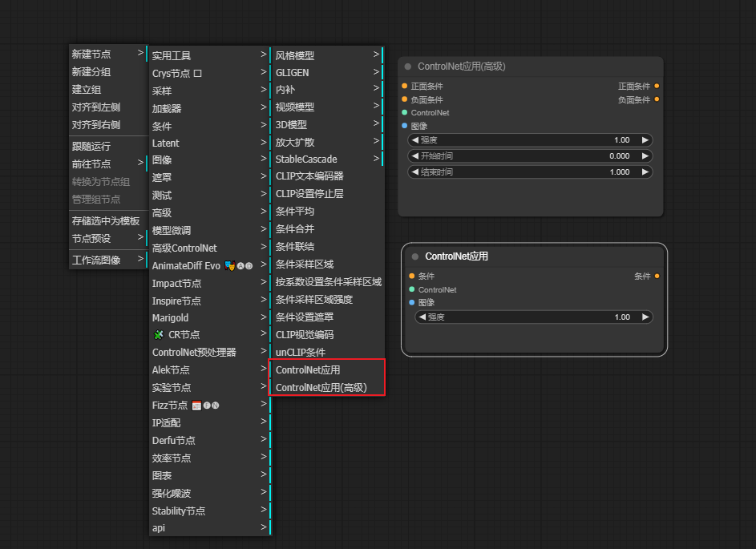Open the 风格模型 submenu
756x549 pixels.
327,55
